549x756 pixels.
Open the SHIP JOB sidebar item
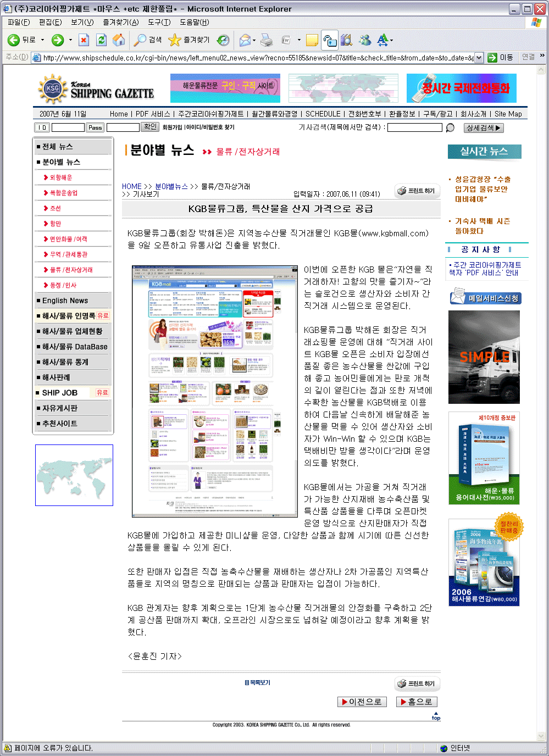click(60, 393)
